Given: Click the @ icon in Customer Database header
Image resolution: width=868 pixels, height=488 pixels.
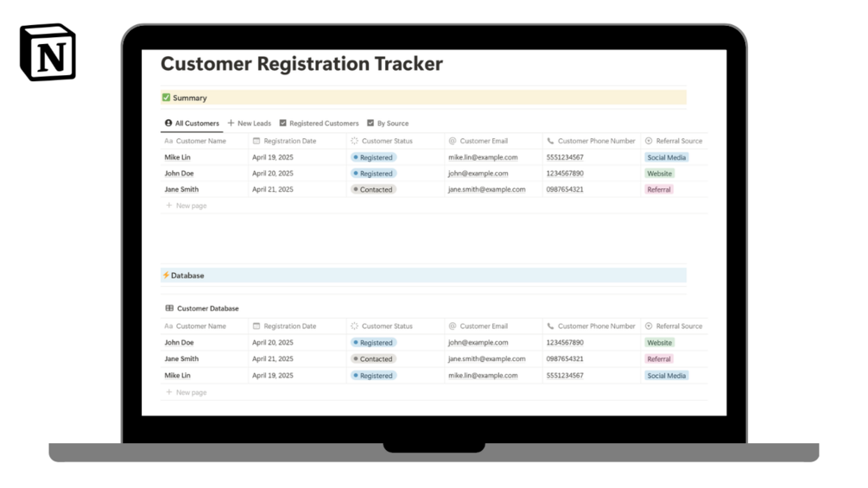Looking at the screenshot, I should click(453, 326).
